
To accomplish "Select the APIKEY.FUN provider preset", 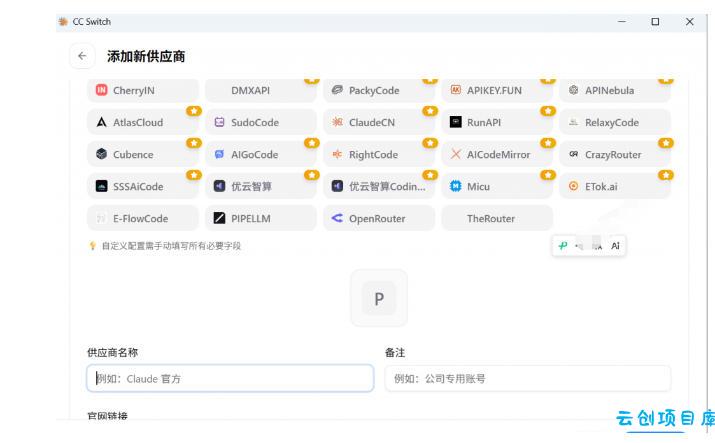I will click(x=497, y=90).
